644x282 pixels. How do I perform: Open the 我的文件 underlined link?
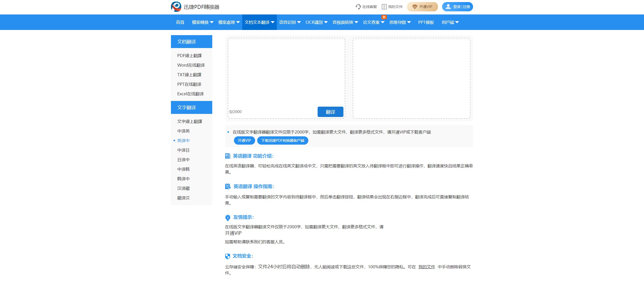(427, 267)
